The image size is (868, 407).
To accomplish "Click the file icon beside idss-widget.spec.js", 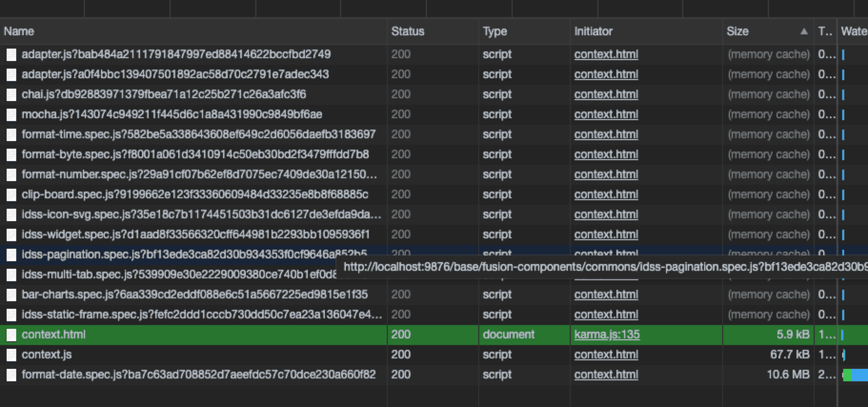I will coord(11,234).
